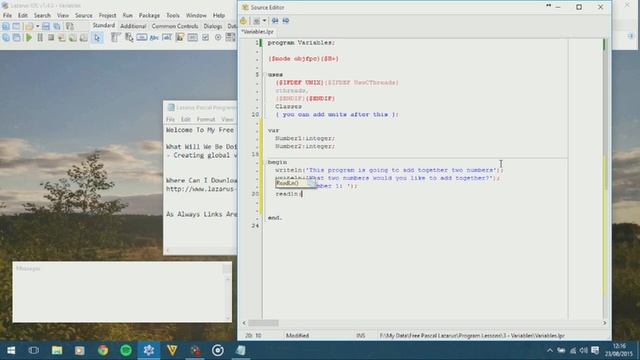Click the yellow icon in Source Editor toolbar
Screen dimensions: 640x360
[x=244, y=20]
